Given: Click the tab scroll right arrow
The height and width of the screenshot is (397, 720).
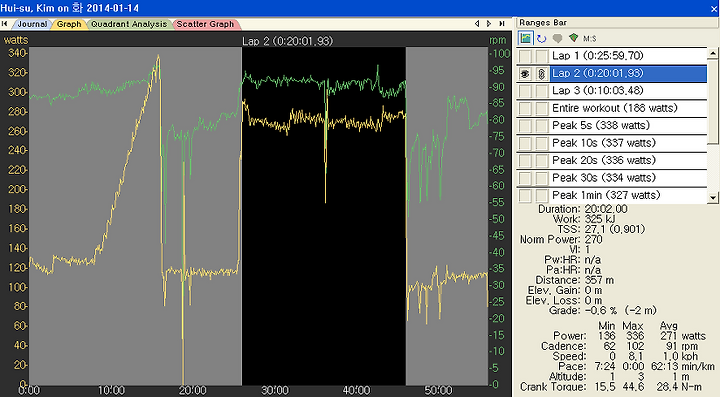Looking at the screenshot, I should [x=489, y=23].
